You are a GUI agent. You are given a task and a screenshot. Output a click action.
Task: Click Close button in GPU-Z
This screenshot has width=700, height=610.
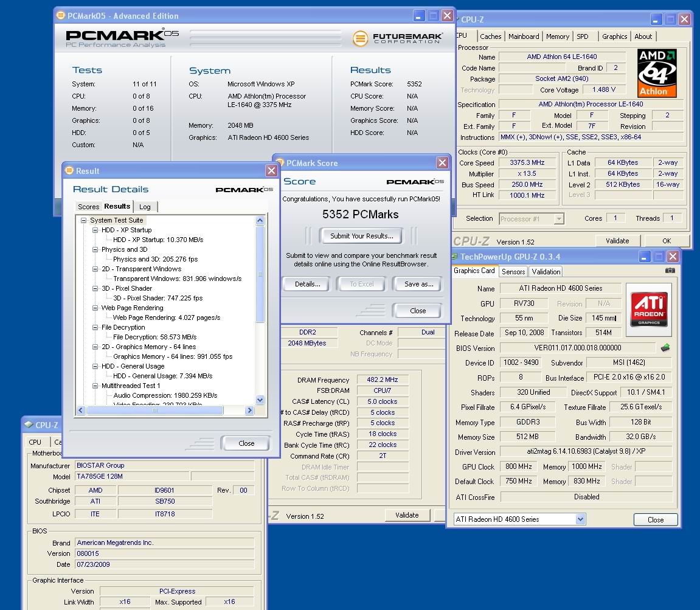pos(656,520)
